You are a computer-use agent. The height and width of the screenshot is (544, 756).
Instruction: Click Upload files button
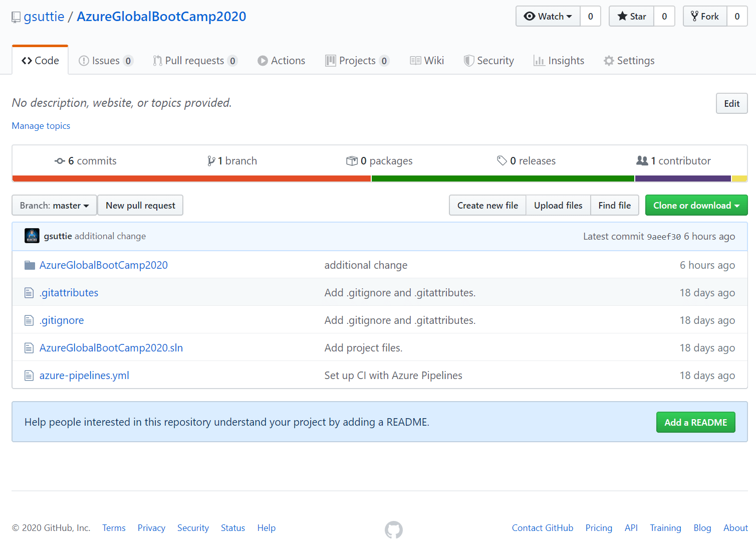[x=558, y=206]
